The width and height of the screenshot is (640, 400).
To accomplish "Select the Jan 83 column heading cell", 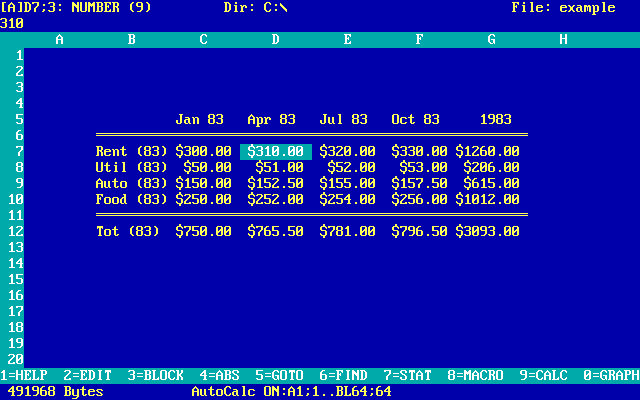I will tap(200, 119).
